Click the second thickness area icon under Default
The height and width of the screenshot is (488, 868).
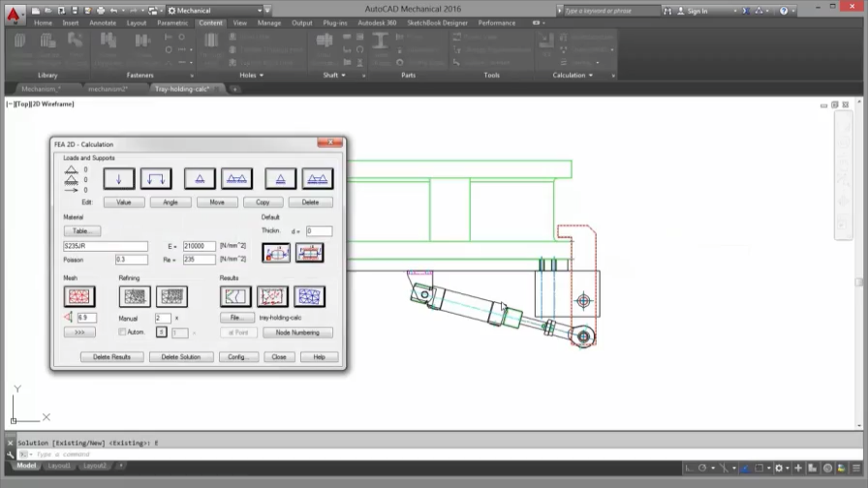[309, 253]
